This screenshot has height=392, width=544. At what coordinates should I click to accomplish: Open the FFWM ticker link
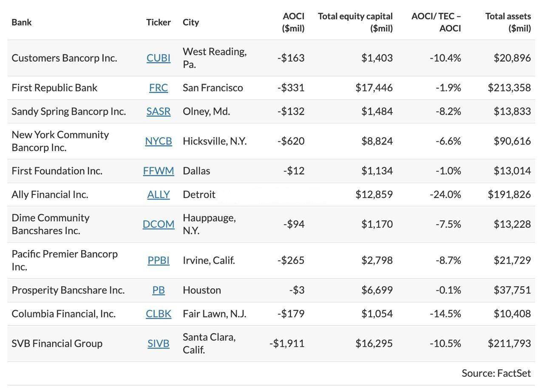click(x=159, y=171)
